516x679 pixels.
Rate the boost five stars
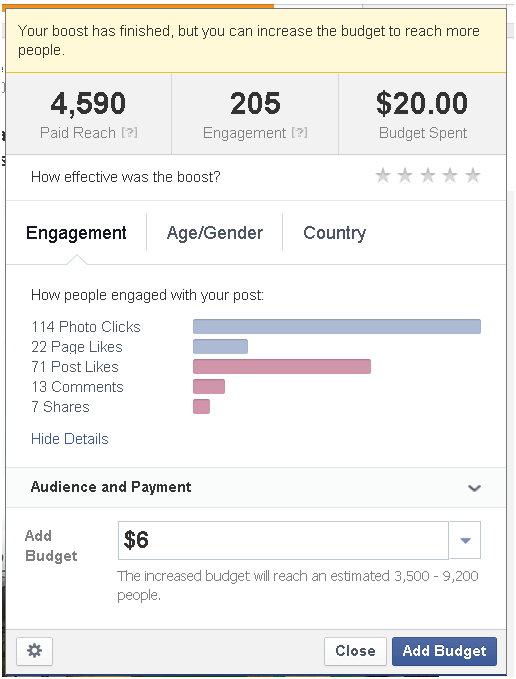[473, 176]
